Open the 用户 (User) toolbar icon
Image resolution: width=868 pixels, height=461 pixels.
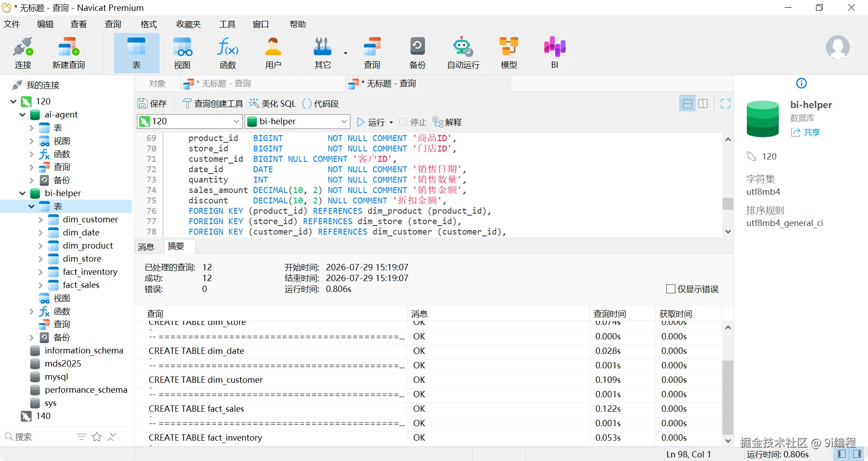pos(273,53)
